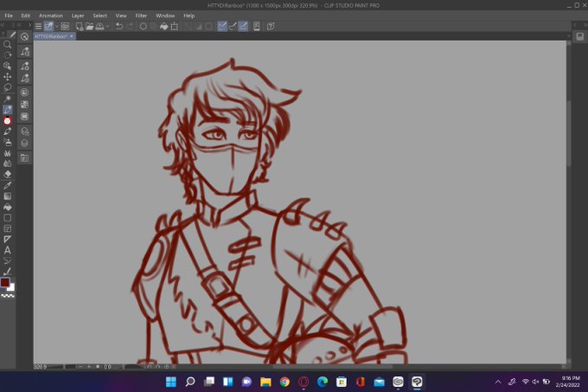The image size is (588, 392).
Task: Open Clip Studio Assets eye-swirl icon
Action: [x=65, y=26]
